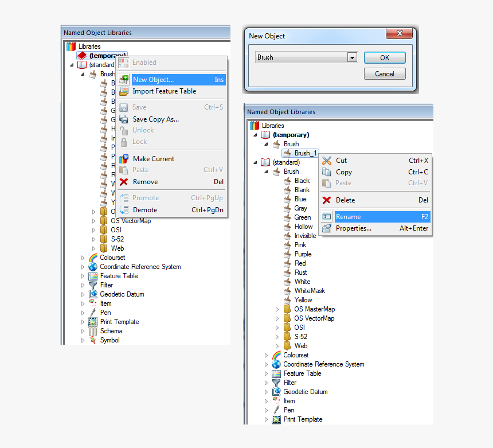Select Save Copy As... menu entry
This screenshot has height=448, width=493.
click(172, 119)
